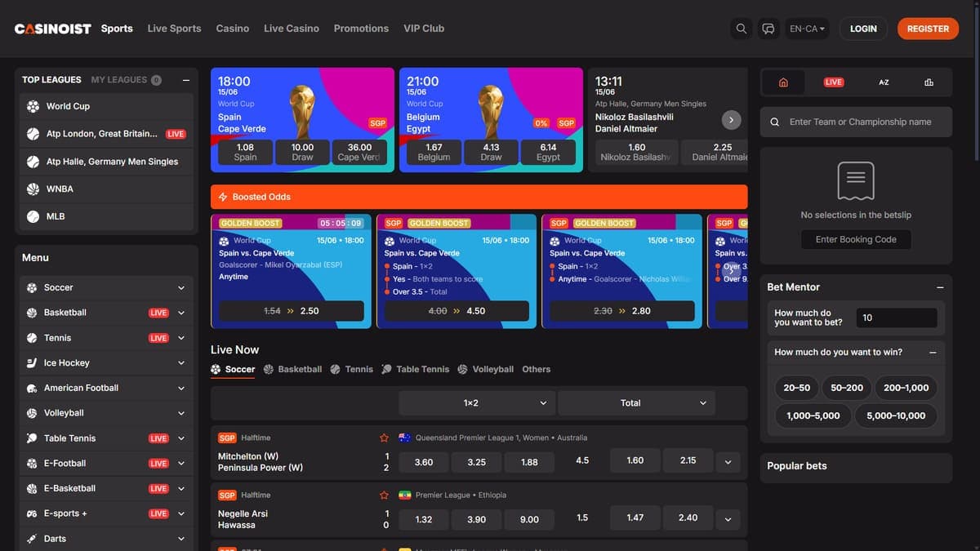This screenshot has height=551, width=980.
Task: Toggle the 6.14 Egypt odds selection
Action: pyautogui.click(x=548, y=152)
